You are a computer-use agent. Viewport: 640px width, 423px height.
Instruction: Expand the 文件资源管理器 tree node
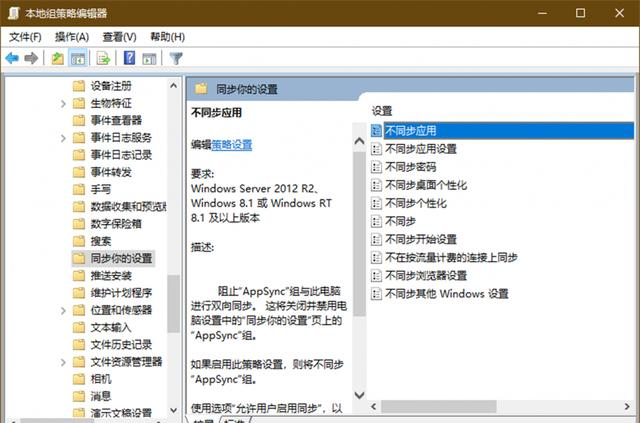(63, 362)
